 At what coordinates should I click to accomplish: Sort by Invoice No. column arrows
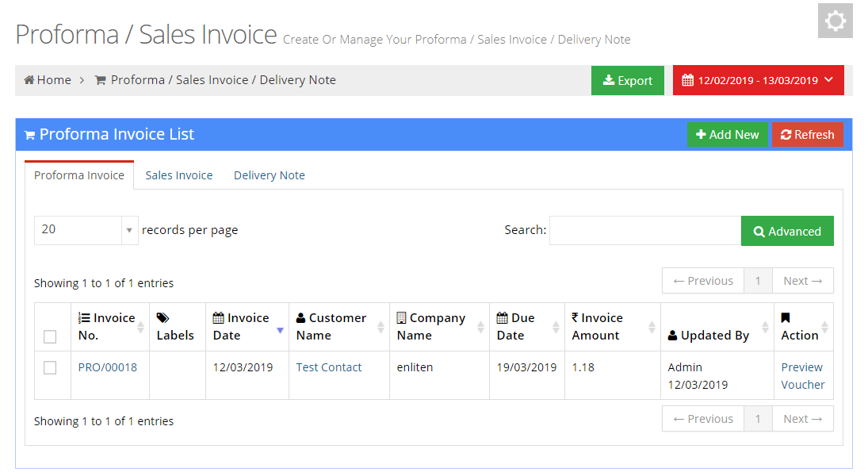point(140,327)
